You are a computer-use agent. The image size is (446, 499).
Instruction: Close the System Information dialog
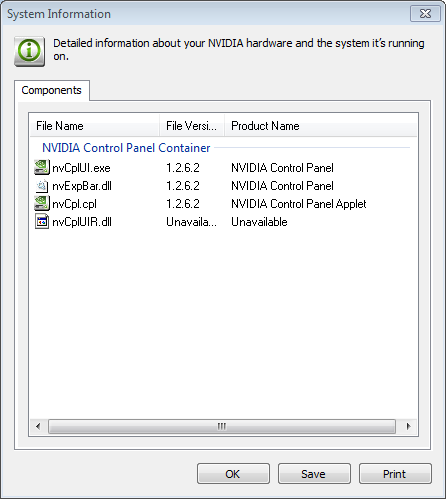[x=425, y=14]
